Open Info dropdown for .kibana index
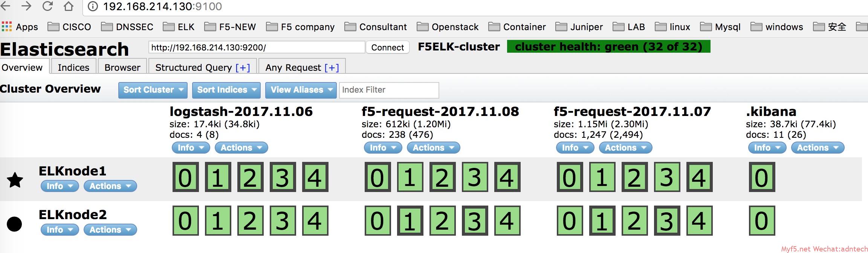 click(767, 148)
